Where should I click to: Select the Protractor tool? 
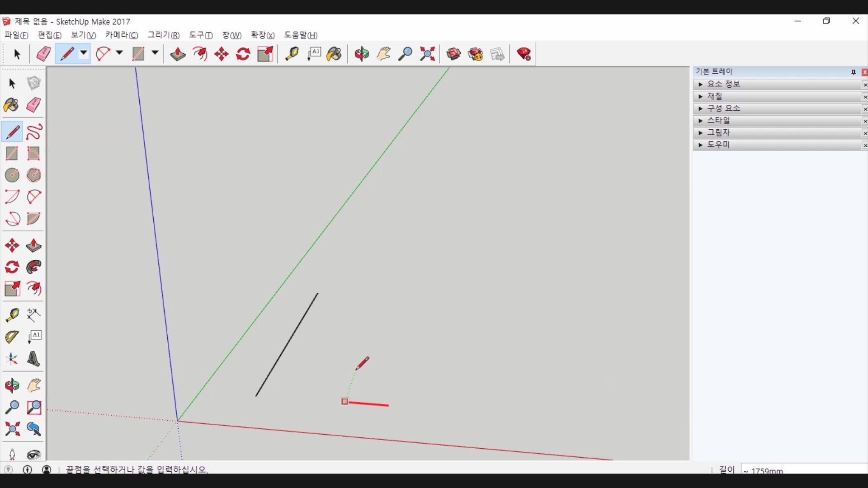pos(12,337)
